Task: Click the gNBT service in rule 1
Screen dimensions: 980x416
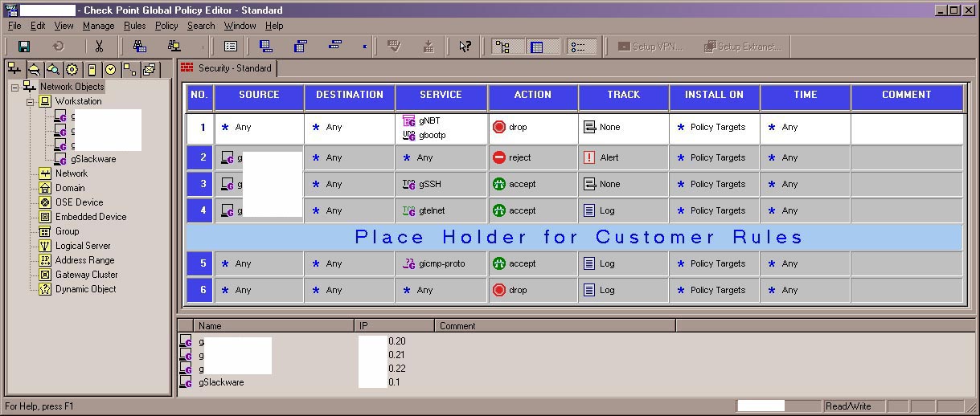Action: [429, 120]
